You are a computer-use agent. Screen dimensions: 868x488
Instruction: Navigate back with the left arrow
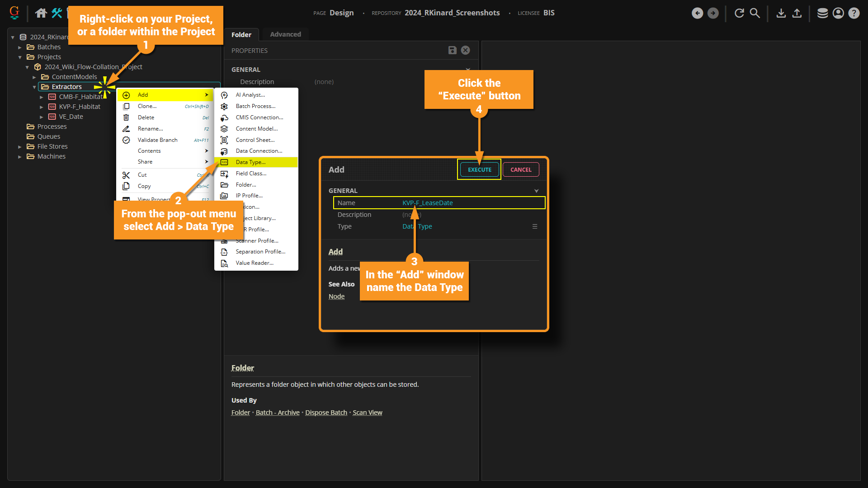(x=697, y=13)
